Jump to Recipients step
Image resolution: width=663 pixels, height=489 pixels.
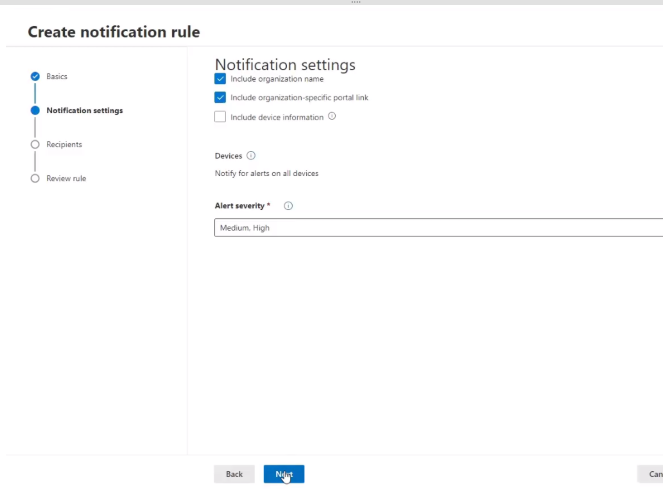[64, 144]
